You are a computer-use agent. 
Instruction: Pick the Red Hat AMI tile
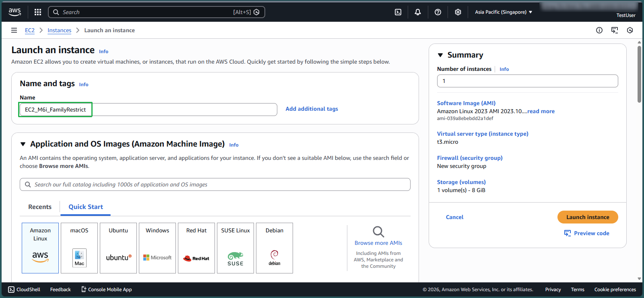[x=196, y=248]
